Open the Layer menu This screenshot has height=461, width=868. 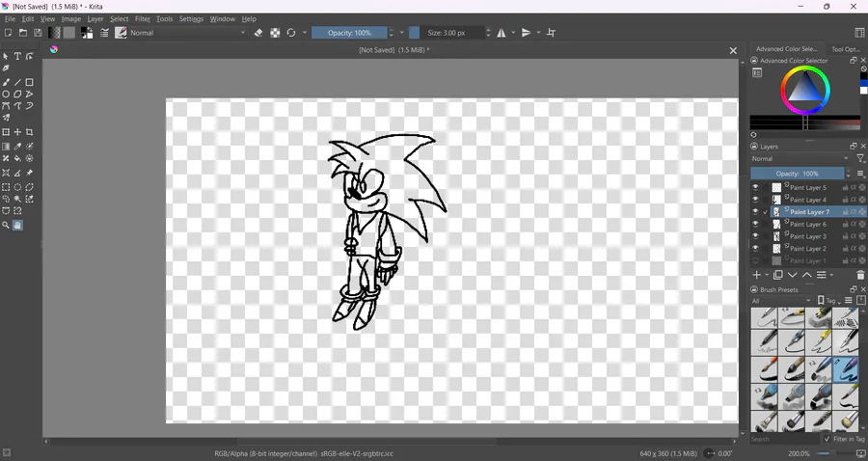(95, 19)
